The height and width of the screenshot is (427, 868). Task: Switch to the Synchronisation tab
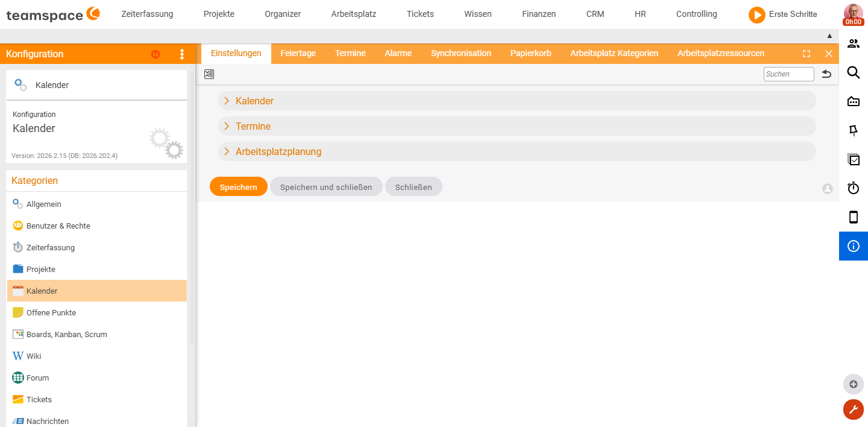click(x=461, y=54)
